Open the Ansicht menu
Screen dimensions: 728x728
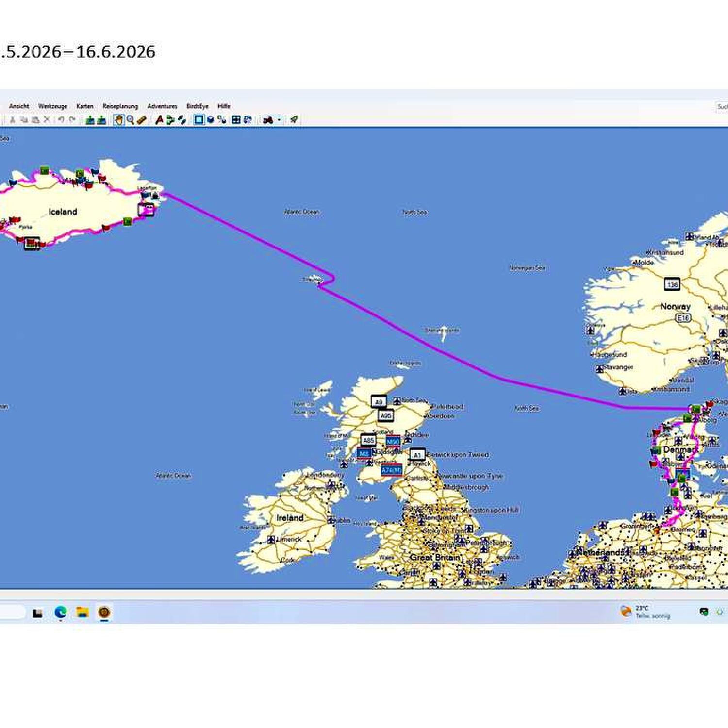[x=19, y=106]
